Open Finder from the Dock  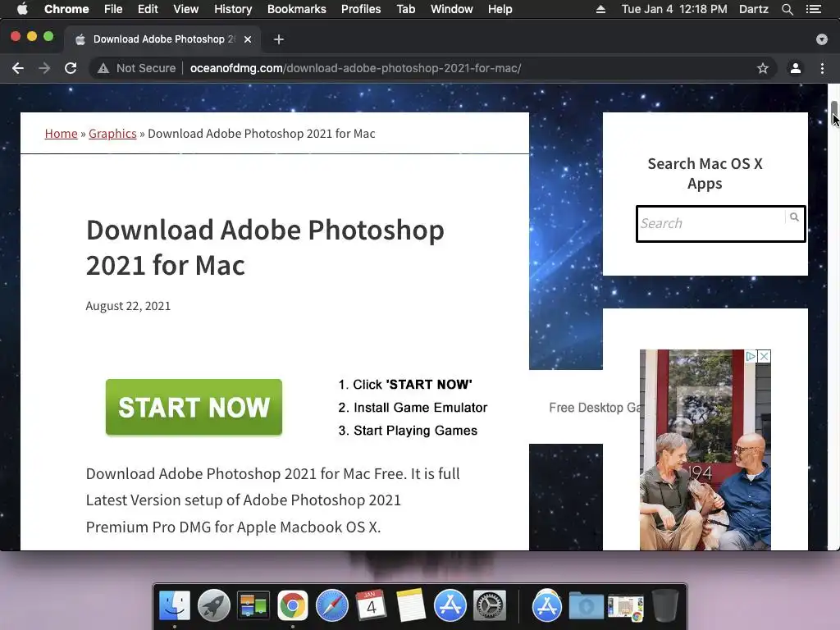[x=175, y=605]
